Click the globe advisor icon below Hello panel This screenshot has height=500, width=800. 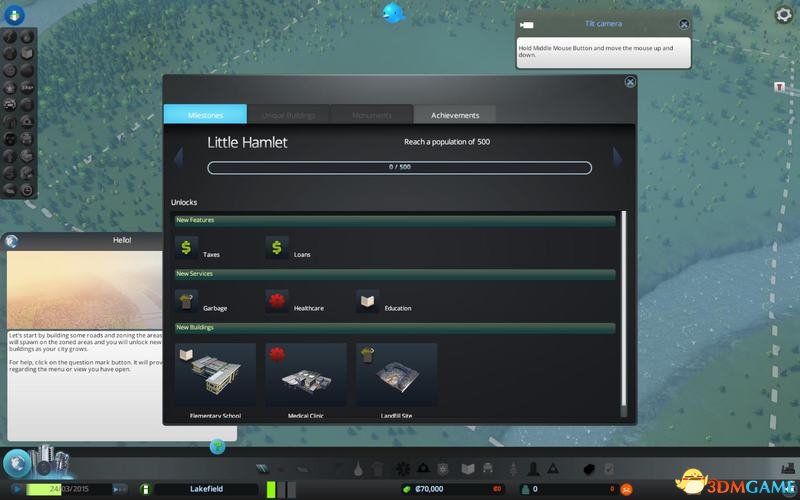tap(217, 447)
